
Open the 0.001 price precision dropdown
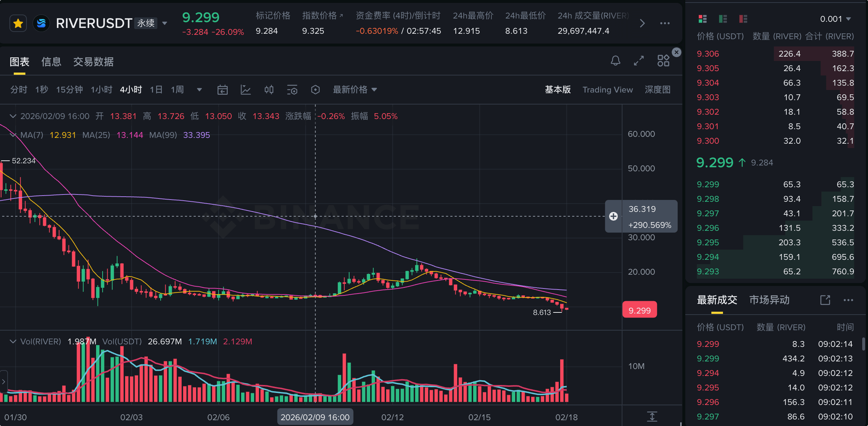coord(835,19)
